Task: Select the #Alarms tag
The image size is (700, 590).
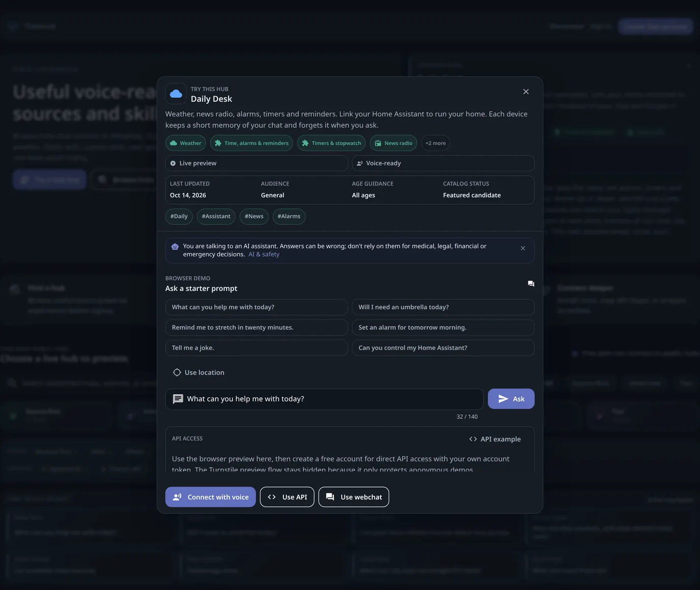Action: 289,216
